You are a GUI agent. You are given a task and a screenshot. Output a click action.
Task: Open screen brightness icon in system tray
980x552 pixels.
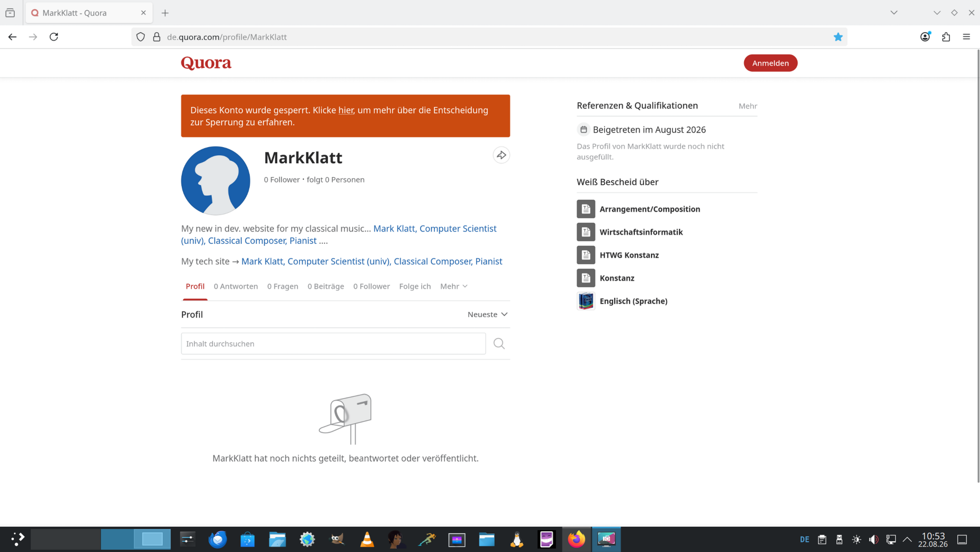(x=857, y=540)
